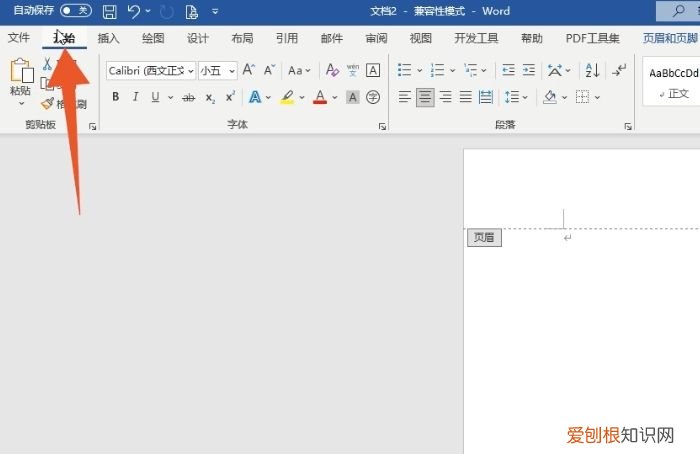Open the 帮助 (Help) tab
Screen dimensions: 700x454
coord(532,38)
